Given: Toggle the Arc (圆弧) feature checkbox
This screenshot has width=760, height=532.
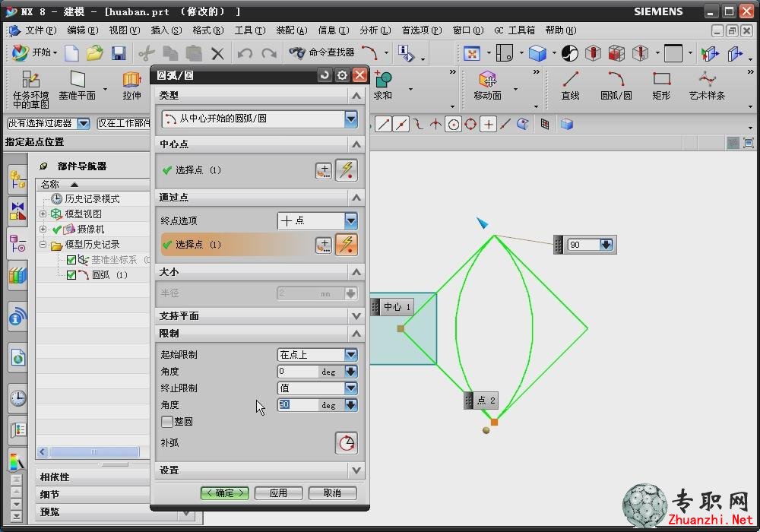Looking at the screenshot, I should tap(71, 275).
